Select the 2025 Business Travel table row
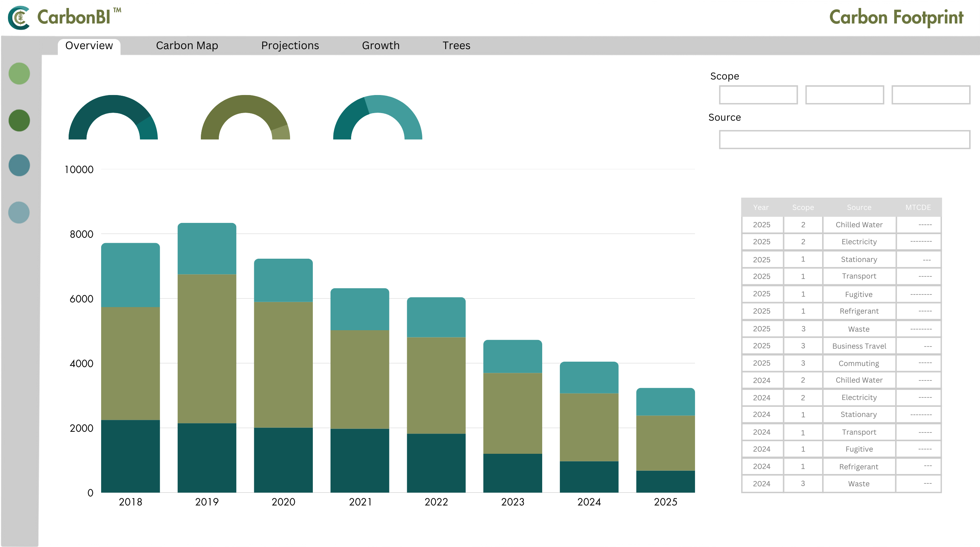 (859, 346)
